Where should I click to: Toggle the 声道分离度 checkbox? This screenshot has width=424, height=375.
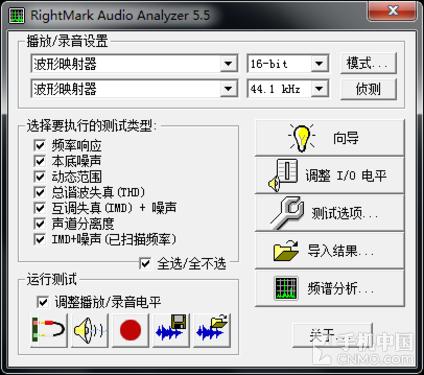40,224
